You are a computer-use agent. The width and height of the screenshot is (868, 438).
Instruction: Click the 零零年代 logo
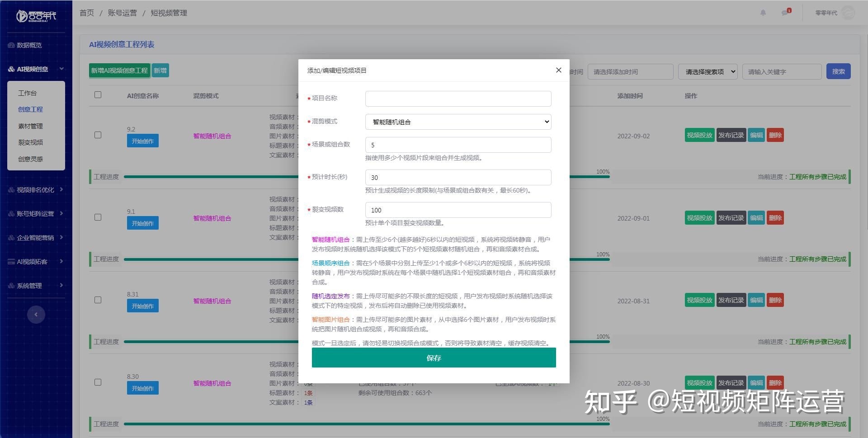36,16
